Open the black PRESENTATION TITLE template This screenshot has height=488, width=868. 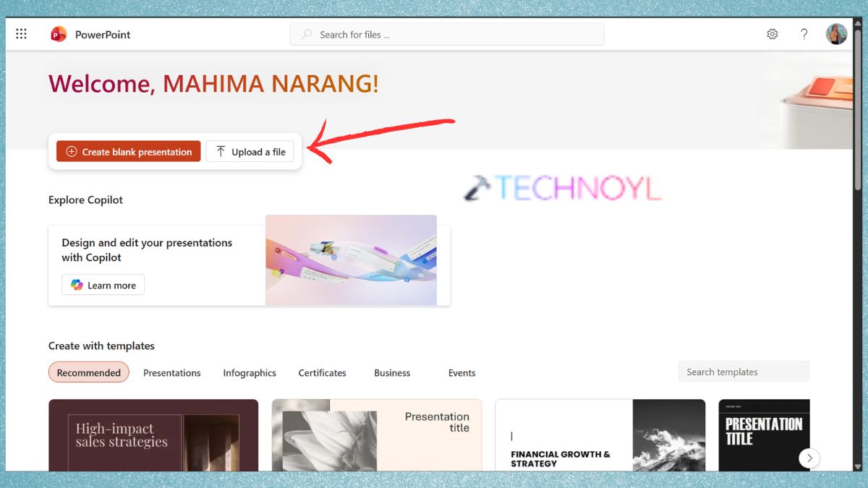[x=764, y=435]
